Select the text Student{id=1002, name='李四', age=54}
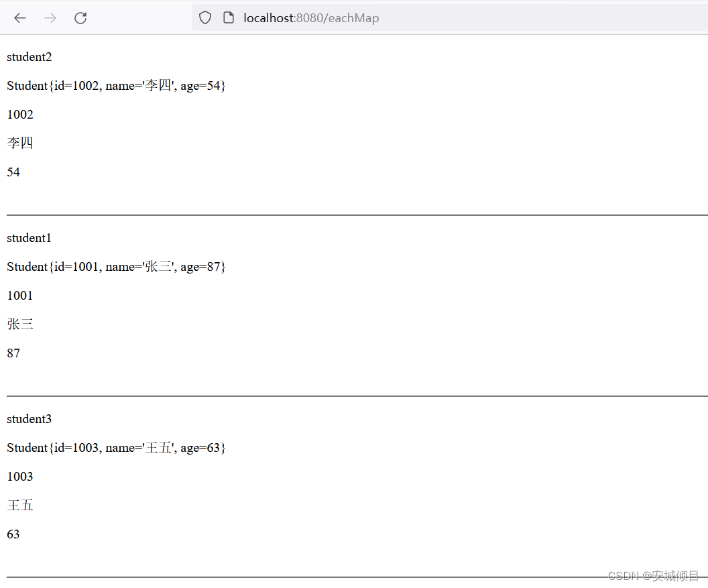 point(115,86)
